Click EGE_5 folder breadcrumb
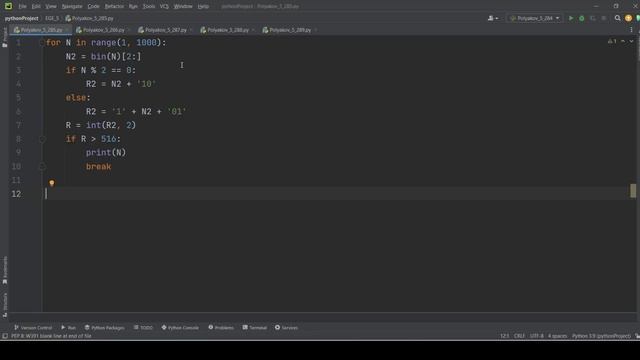Viewport: 640px width, 360px height. pyautogui.click(x=52, y=18)
